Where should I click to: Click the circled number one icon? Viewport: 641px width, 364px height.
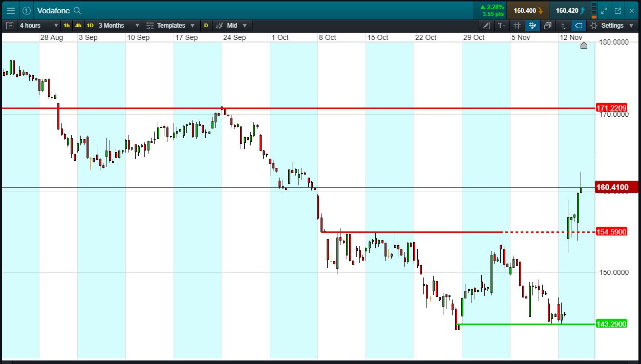click(x=27, y=10)
